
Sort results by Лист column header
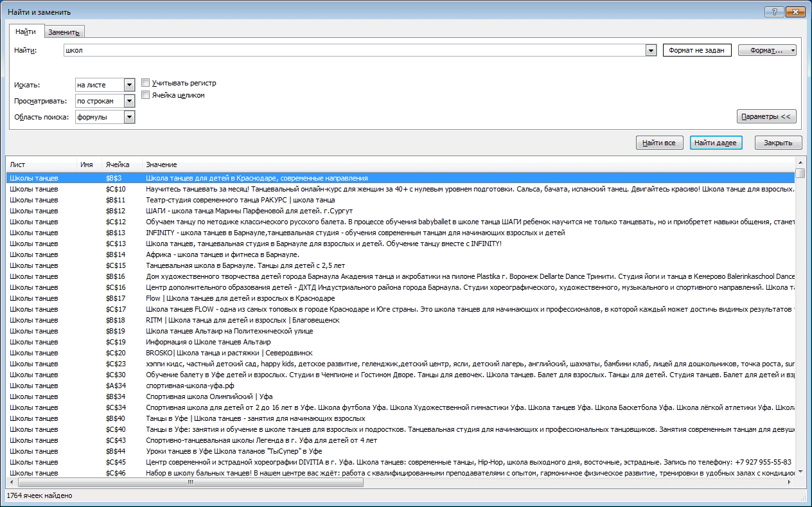[41, 165]
